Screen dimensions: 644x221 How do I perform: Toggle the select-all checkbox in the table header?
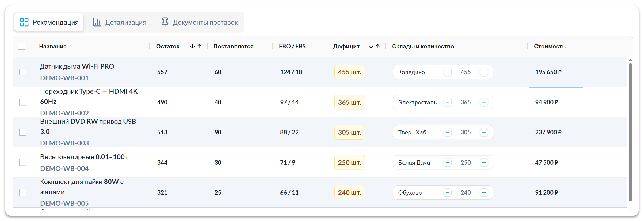[22, 46]
